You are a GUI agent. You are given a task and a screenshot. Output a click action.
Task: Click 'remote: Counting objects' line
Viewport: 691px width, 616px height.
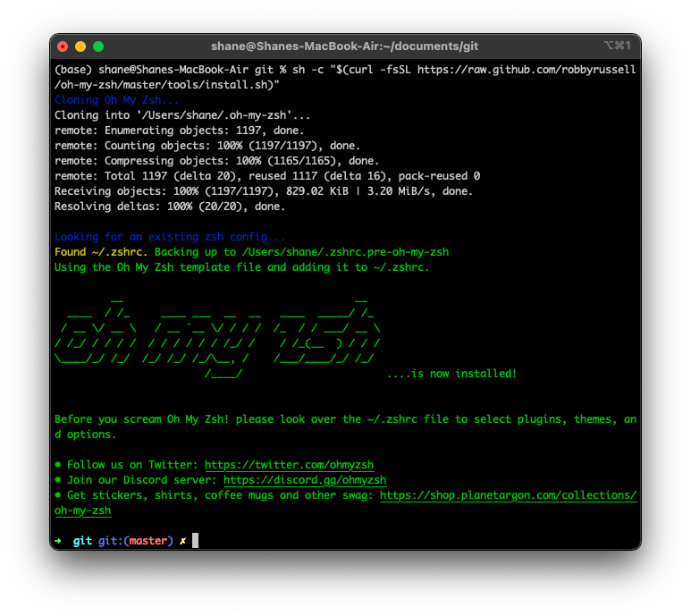[x=207, y=146]
